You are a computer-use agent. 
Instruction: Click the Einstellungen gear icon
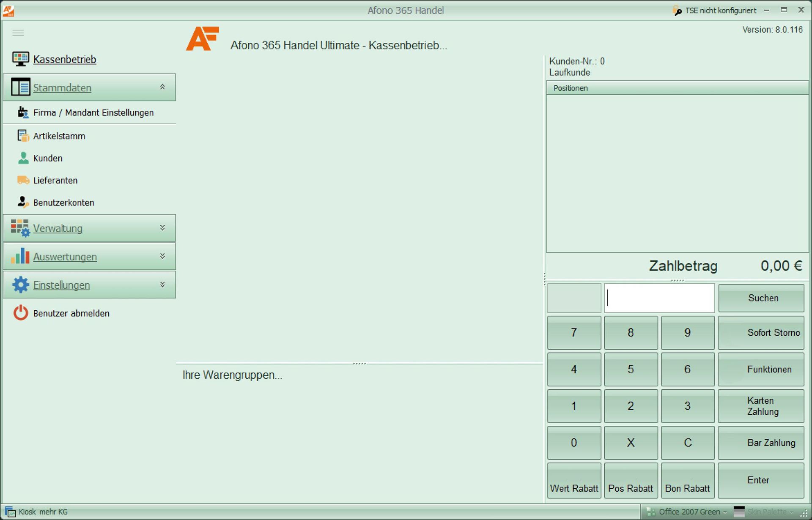(20, 285)
